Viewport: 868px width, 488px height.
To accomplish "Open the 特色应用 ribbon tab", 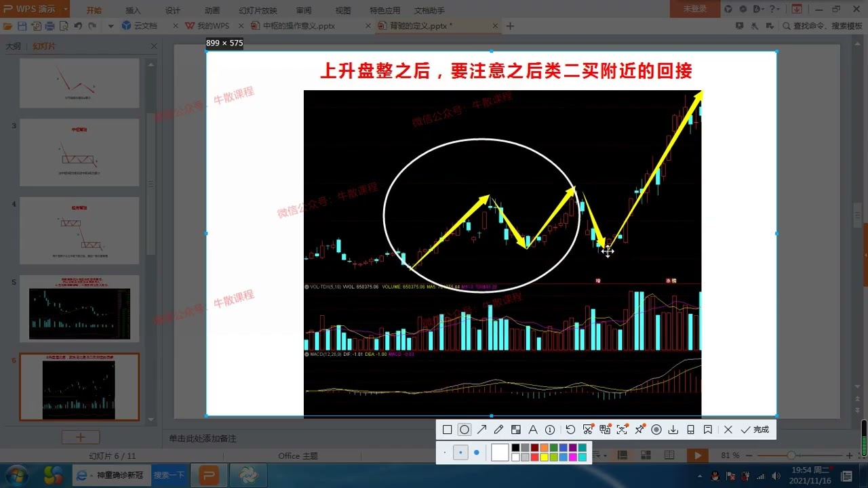I will click(x=384, y=11).
